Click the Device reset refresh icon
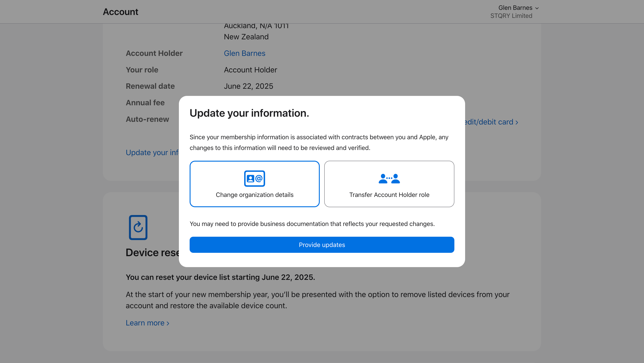The height and width of the screenshot is (363, 644). click(138, 227)
